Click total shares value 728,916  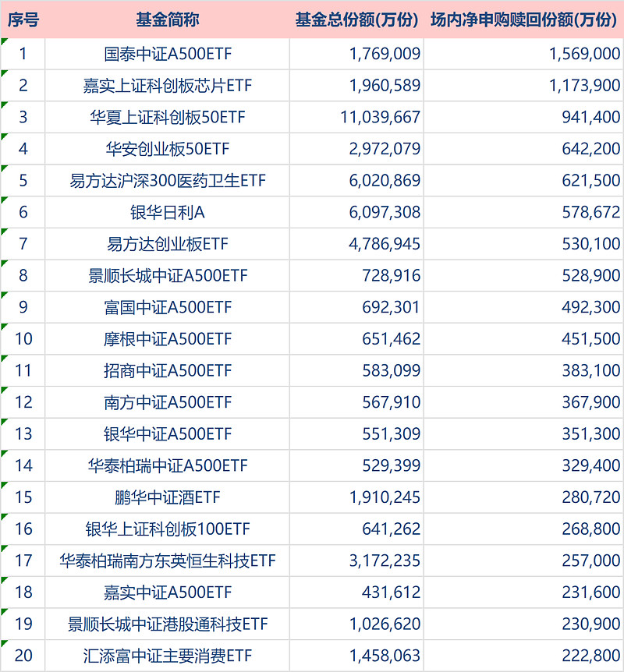[x=391, y=275]
